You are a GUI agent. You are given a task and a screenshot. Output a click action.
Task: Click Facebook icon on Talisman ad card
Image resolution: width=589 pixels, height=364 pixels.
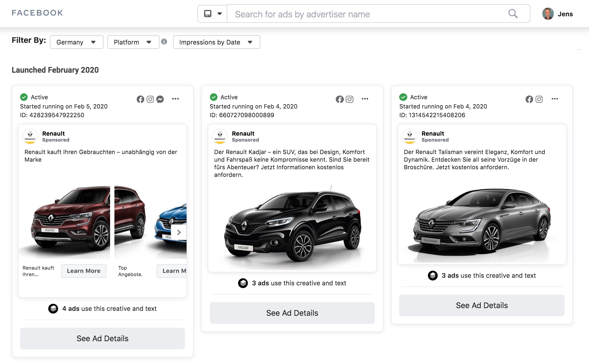pos(529,99)
